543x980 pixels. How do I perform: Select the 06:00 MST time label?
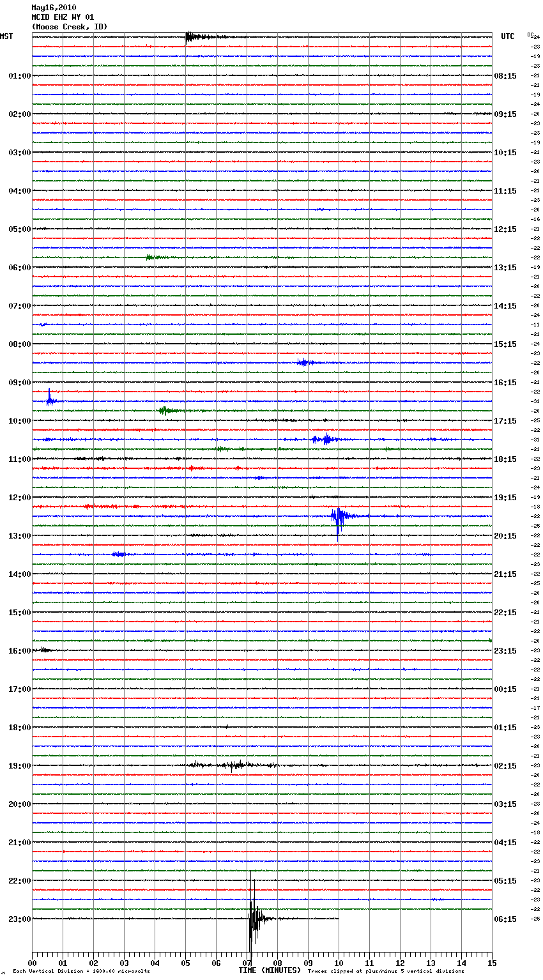(x=19, y=268)
